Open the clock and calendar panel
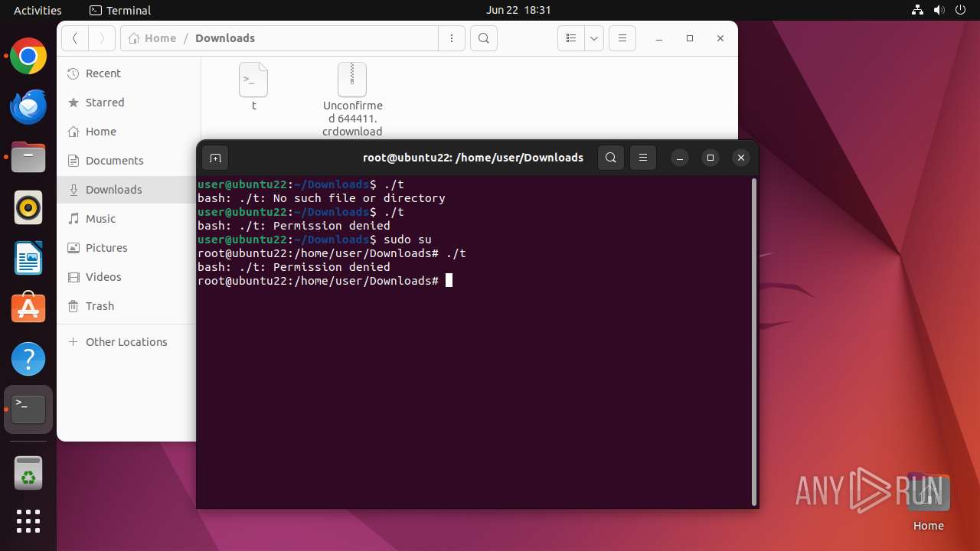The width and height of the screenshot is (980, 551). [x=518, y=10]
